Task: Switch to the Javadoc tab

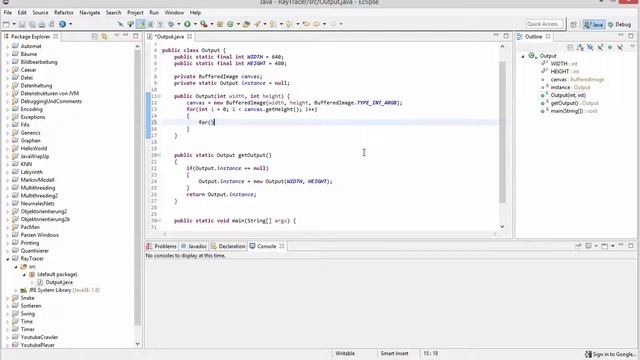Action: (x=194, y=246)
